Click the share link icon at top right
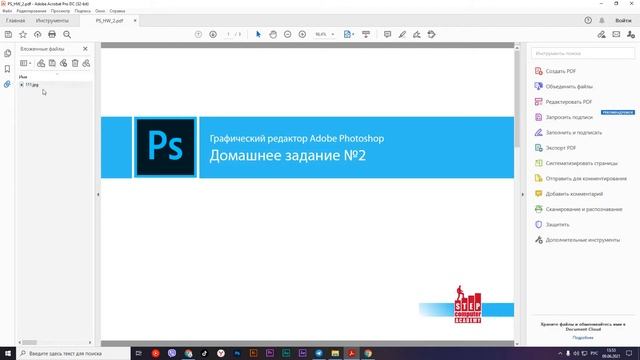640x360 pixels. [601, 35]
